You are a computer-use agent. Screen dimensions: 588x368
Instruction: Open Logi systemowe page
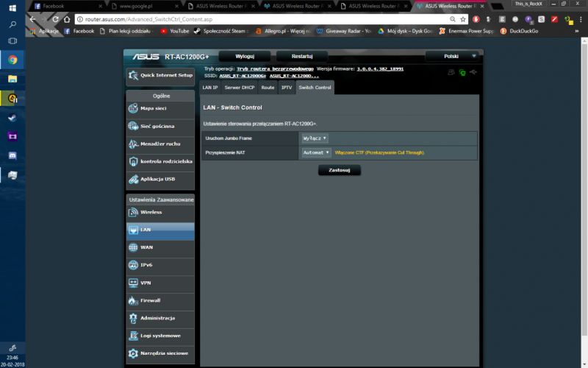pyautogui.click(x=160, y=336)
